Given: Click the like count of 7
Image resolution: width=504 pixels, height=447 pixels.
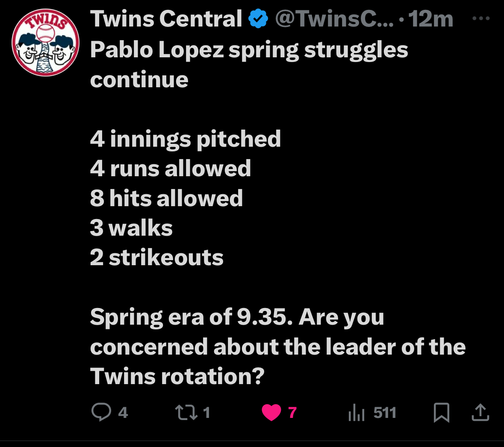Looking at the screenshot, I should 292,412.
